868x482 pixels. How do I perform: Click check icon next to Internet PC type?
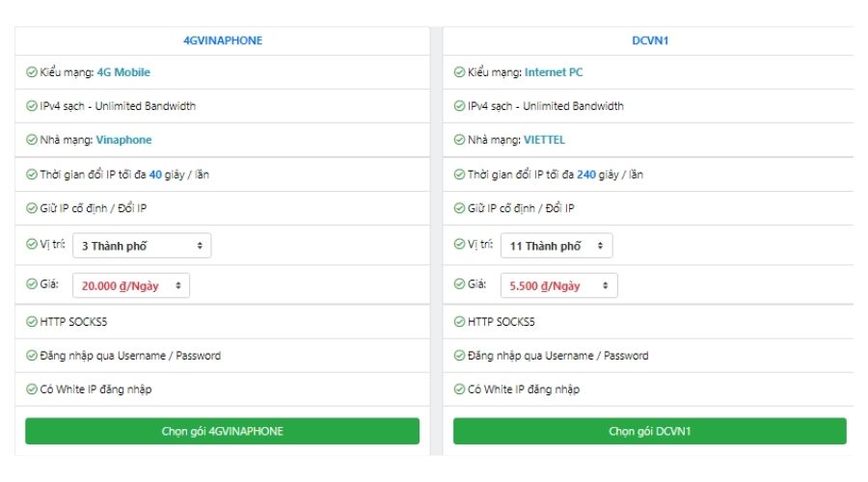tap(459, 72)
